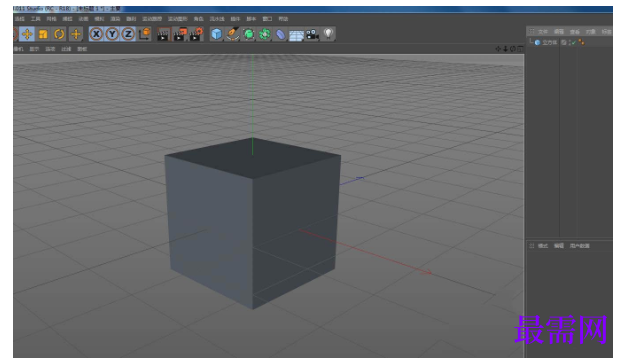Toggle the X axis lock
The height and width of the screenshot is (361, 626).
pos(96,34)
